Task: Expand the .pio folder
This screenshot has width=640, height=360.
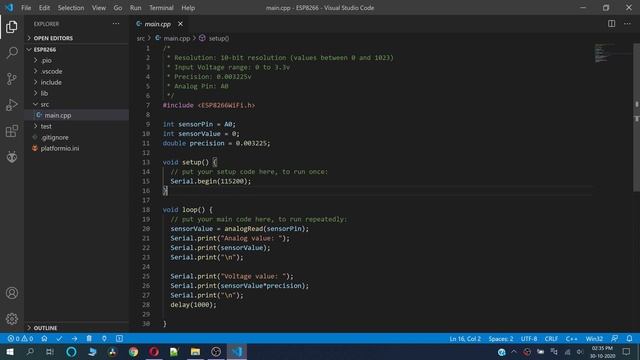Action: pyautogui.click(x=77, y=60)
